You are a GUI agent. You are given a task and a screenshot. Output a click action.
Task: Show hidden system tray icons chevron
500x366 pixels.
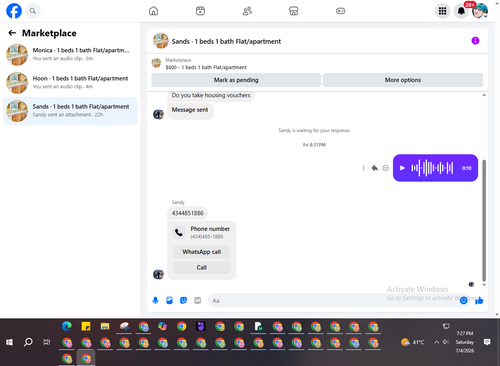coord(436,342)
